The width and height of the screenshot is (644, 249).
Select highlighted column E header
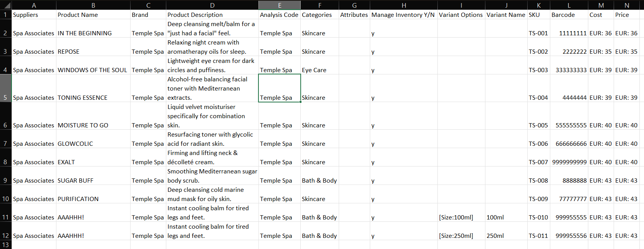coord(280,5)
